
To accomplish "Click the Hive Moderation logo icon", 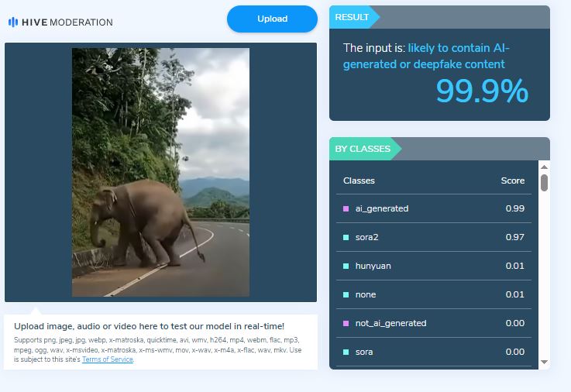I will (x=13, y=22).
